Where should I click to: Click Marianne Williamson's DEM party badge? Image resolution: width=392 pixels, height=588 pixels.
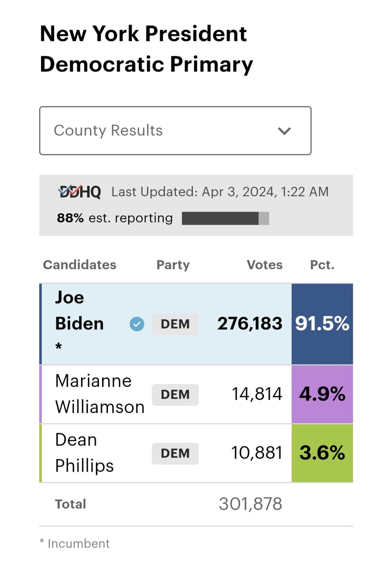pyautogui.click(x=175, y=394)
